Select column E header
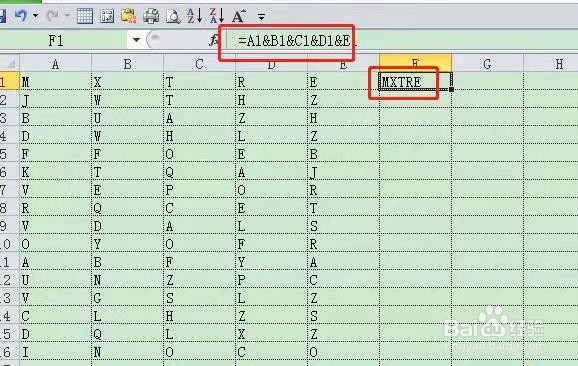 (x=343, y=63)
